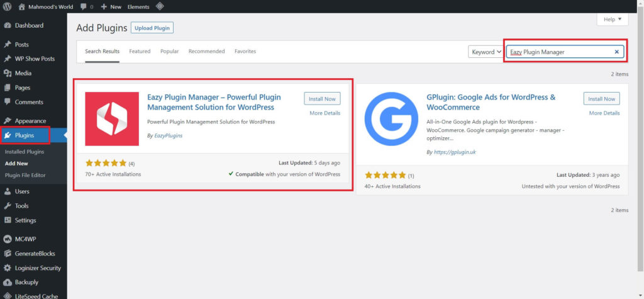Open the GPlugin: Google Ads title link
The image size is (644, 299).
(491, 103)
